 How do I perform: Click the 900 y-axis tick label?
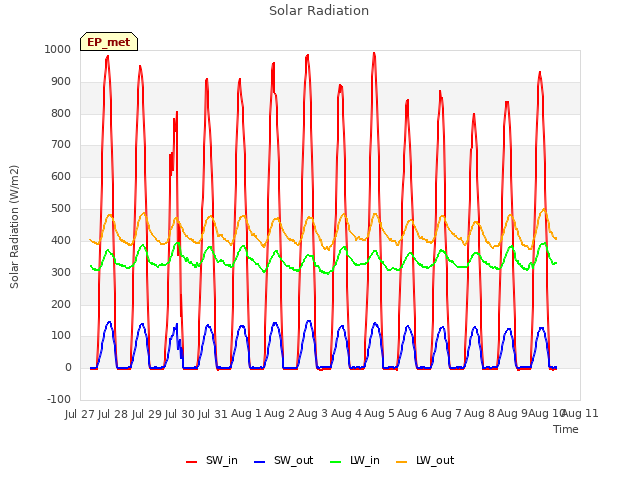61,81
